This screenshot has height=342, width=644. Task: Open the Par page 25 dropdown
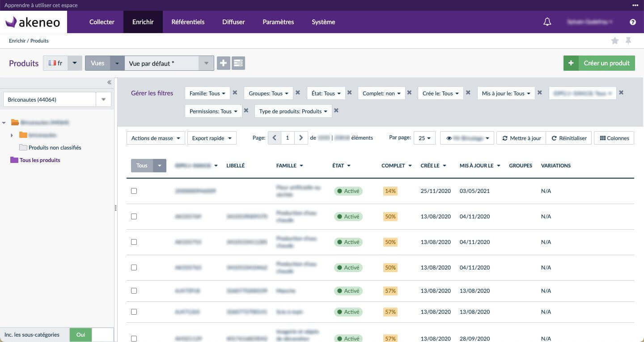424,138
